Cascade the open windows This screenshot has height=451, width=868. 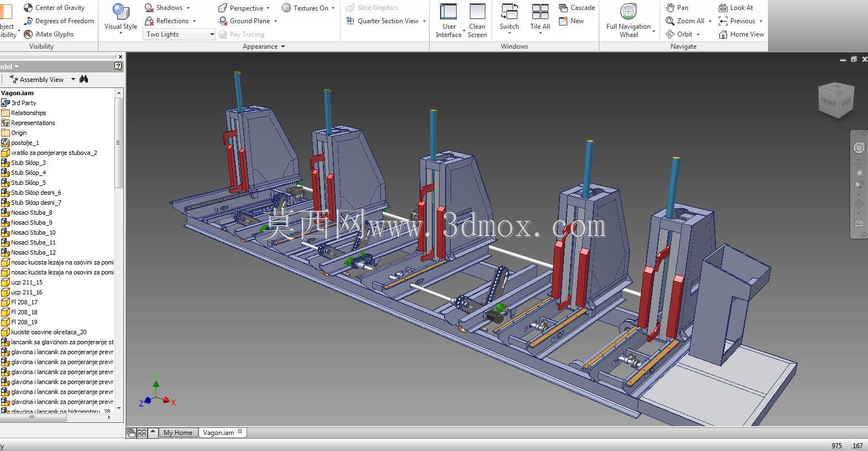[577, 8]
